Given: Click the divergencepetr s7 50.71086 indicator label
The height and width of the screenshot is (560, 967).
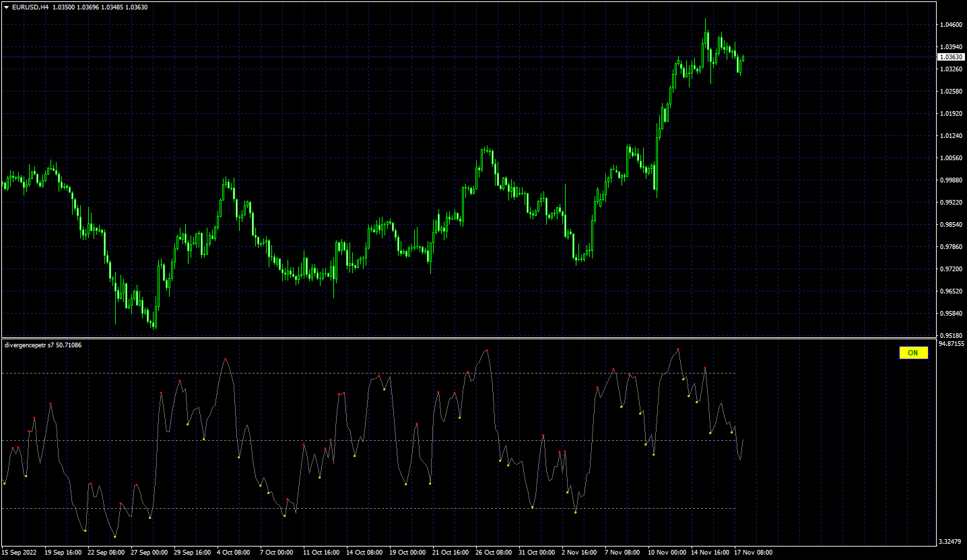Looking at the screenshot, I should point(43,345).
